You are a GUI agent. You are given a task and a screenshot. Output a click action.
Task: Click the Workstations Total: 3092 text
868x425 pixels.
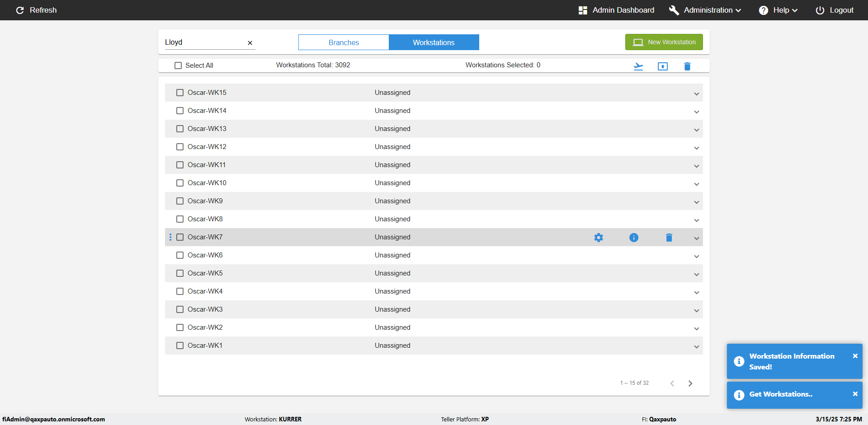tap(313, 65)
